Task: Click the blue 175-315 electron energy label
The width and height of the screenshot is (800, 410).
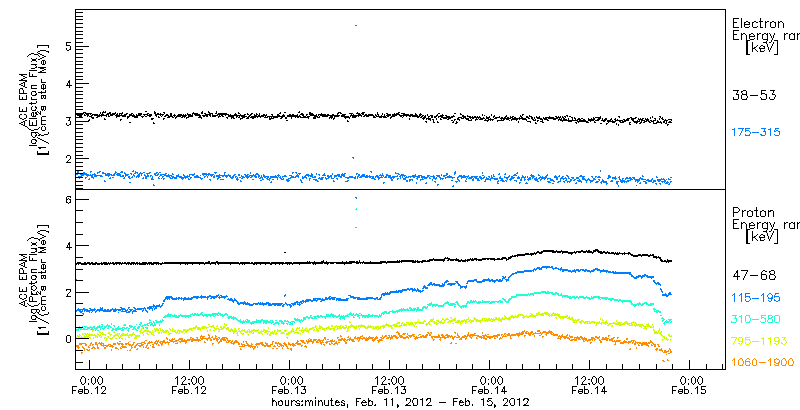Action: pos(756,133)
